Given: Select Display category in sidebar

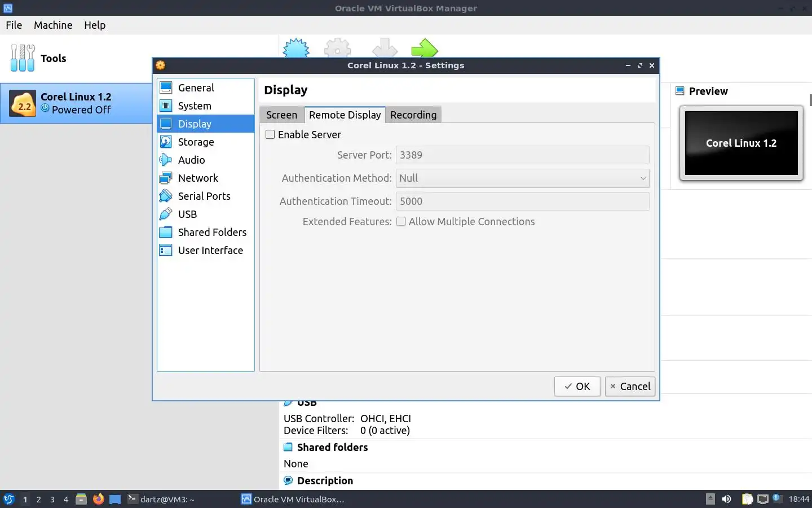Looking at the screenshot, I should pyautogui.click(x=206, y=124).
